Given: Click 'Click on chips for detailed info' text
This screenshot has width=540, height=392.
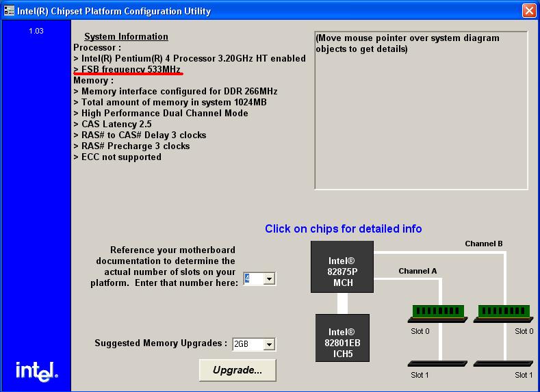Looking at the screenshot, I should pos(344,229).
